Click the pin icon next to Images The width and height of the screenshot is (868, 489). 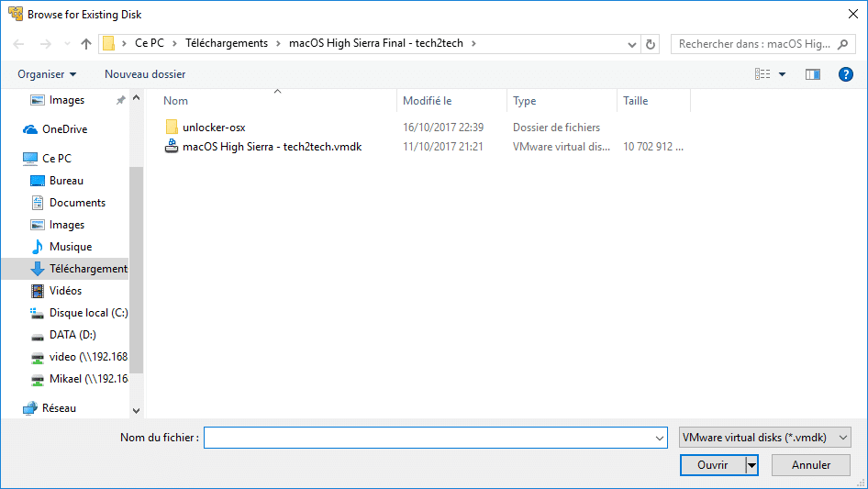120,100
